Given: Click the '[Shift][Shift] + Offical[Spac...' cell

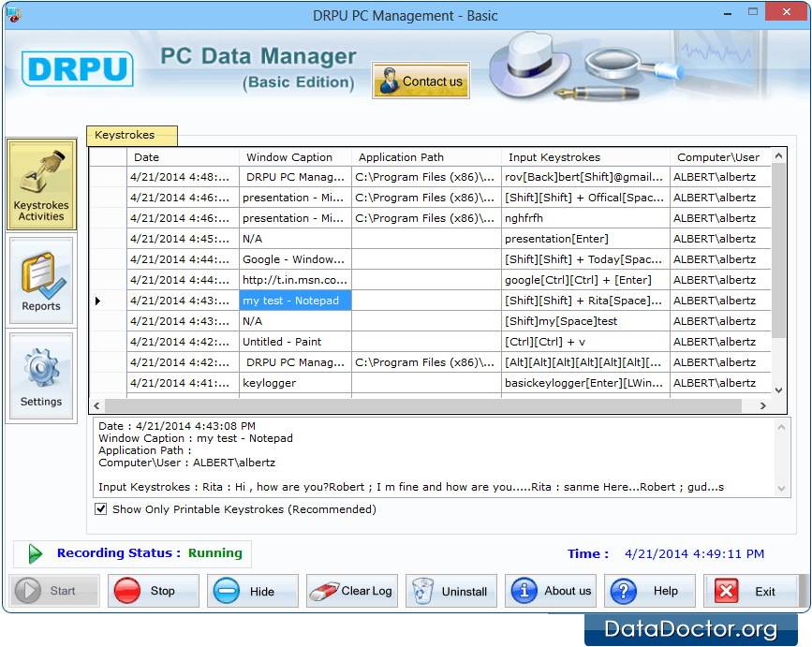Looking at the screenshot, I should pyautogui.click(x=585, y=198).
